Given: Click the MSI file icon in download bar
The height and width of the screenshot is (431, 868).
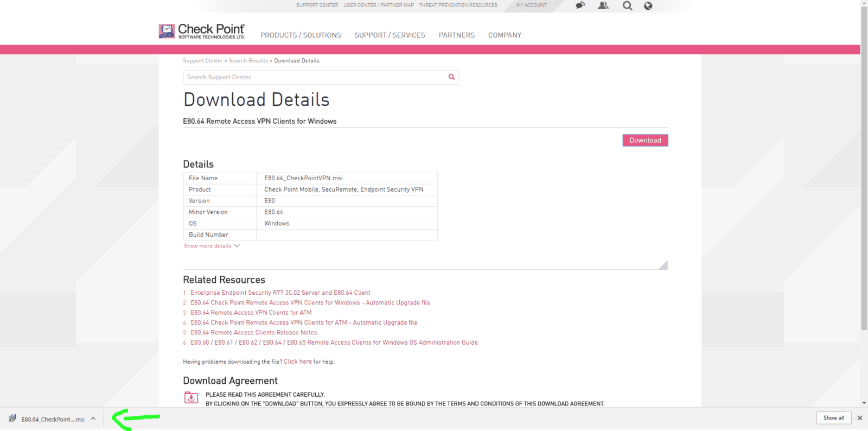Looking at the screenshot, I should 12,419.
